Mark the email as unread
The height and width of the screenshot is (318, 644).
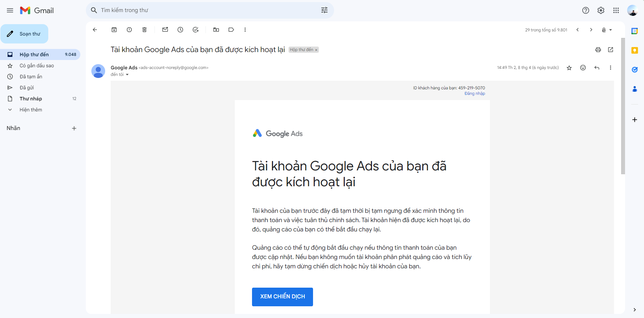(165, 30)
